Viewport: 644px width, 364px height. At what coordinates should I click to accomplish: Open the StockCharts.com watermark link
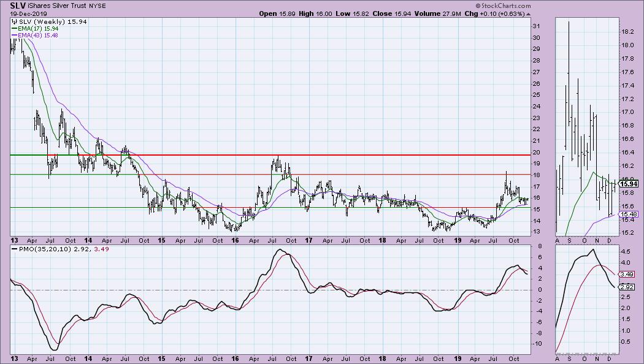(x=503, y=6)
